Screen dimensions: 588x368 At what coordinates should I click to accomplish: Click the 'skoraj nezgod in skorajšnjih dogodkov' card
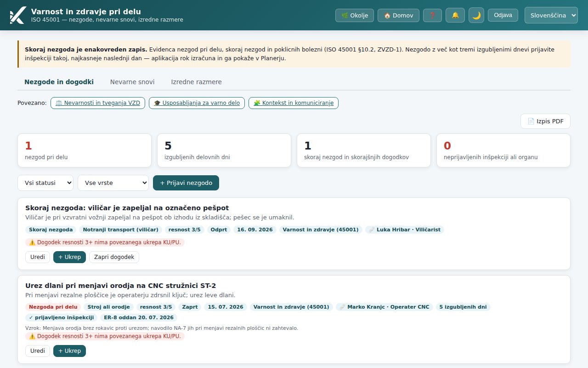[x=364, y=150]
